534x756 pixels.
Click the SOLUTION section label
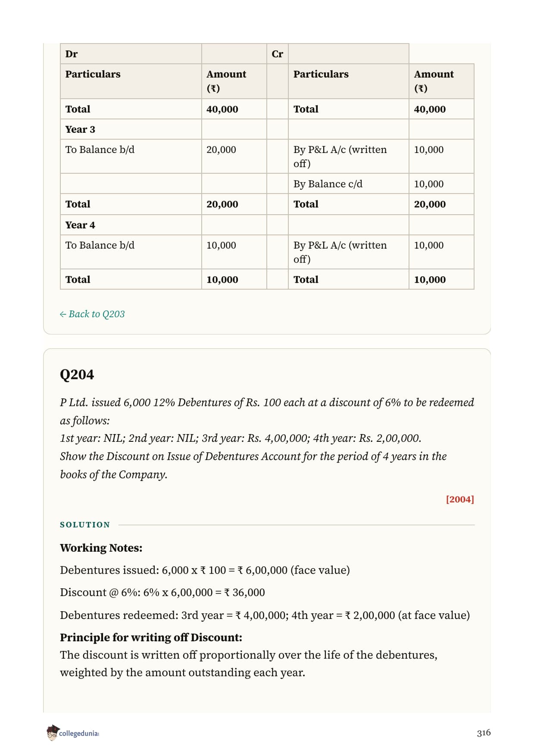pos(85,525)
